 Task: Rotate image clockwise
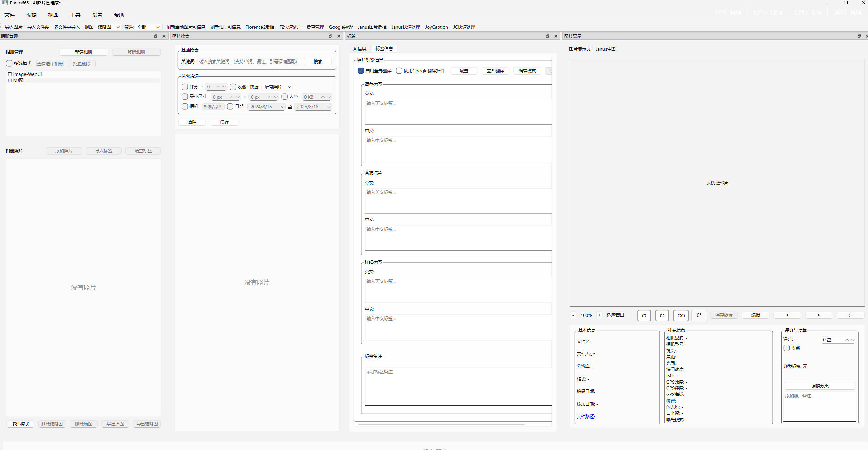coord(662,315)
